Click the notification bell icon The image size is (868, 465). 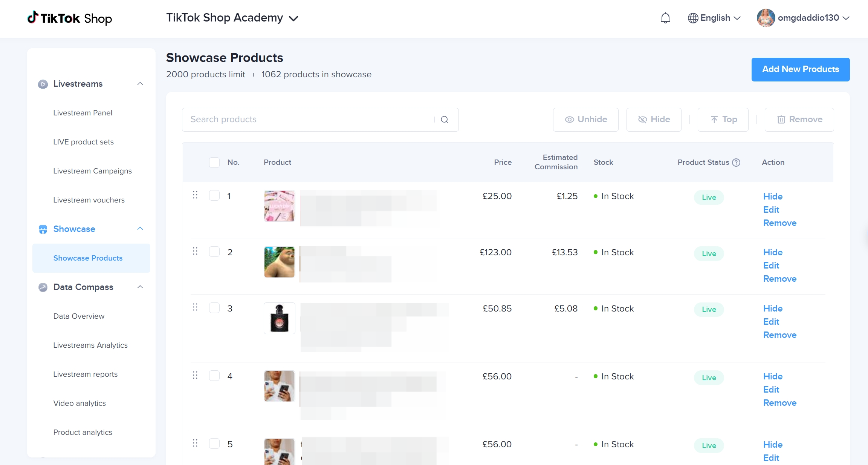click(x=665, y=18)
